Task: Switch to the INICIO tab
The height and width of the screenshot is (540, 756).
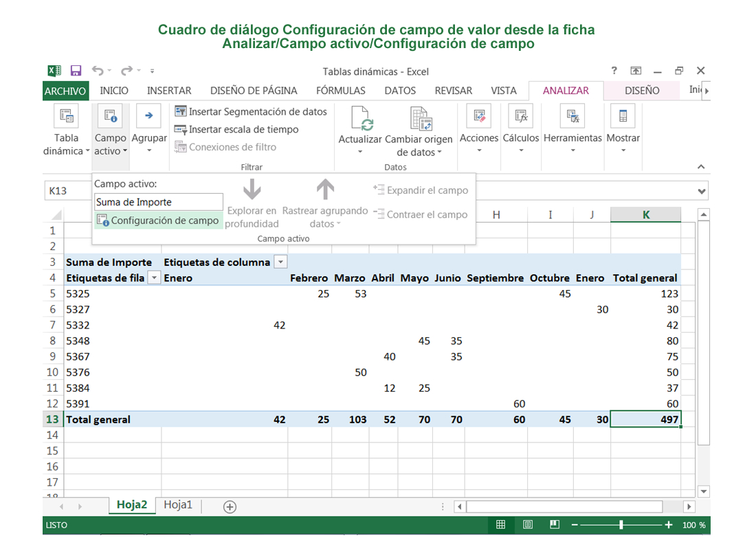Action: 114,91
